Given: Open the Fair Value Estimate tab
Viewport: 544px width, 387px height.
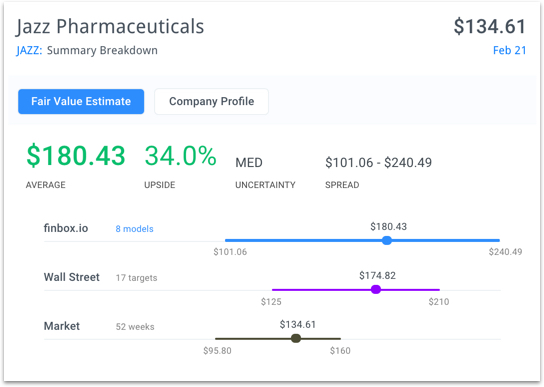Looking at the screenshot, I should 81,101.
